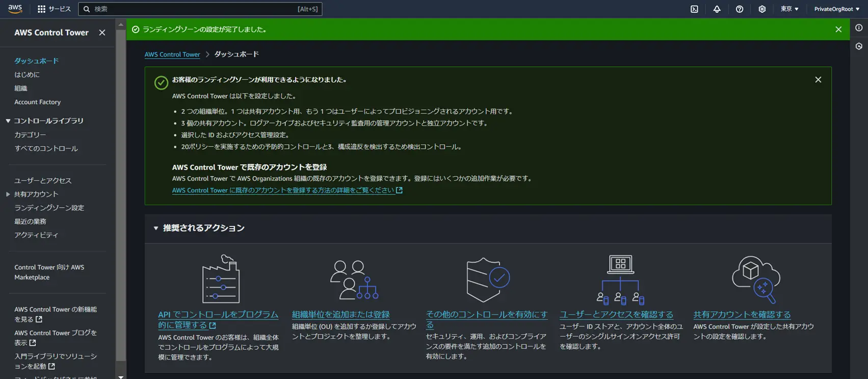Collapse the 推奨されるアクション panel
This screenshot has height=379, width=868.
(156, 228)
